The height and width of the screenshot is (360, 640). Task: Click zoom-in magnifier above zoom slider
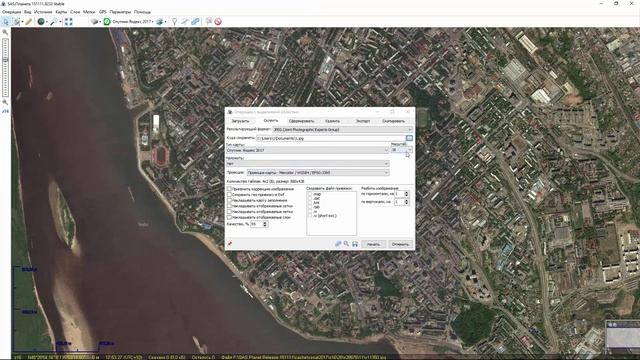[5, 32]
